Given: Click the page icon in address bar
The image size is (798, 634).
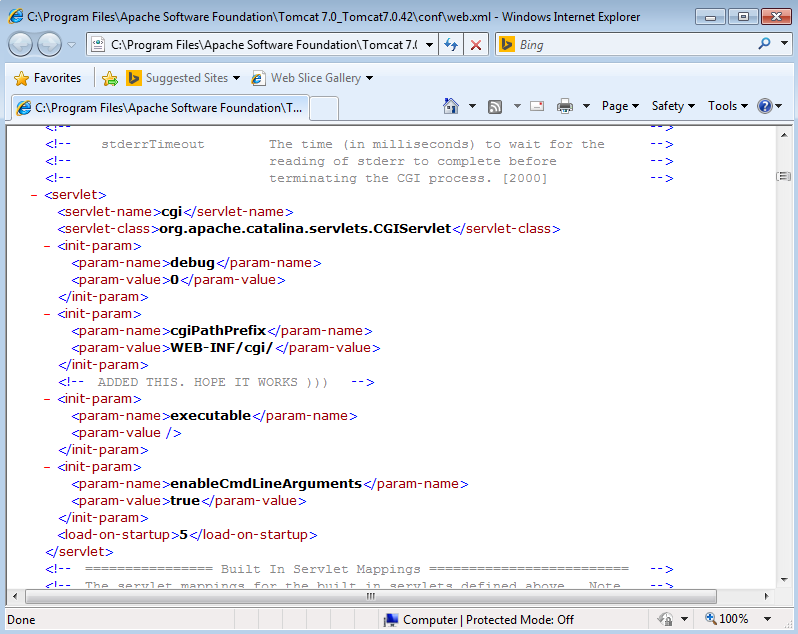Looking at the screenshot, I should point(98,45).
